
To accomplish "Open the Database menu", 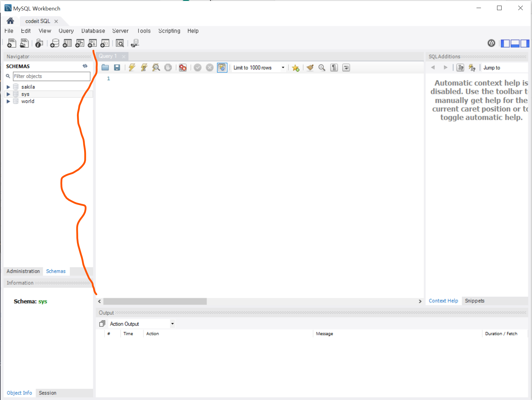I will 93,31.
